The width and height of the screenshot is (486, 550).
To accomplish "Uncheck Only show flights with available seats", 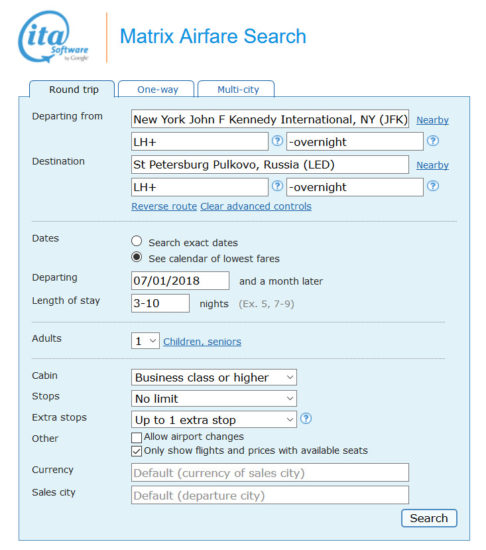I will click(x=136, y=451).
